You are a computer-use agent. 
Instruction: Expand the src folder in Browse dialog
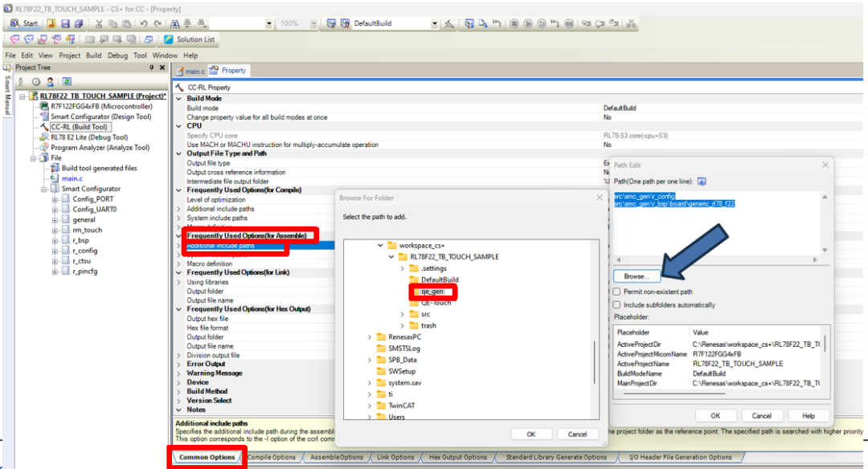tap(403, 314)
